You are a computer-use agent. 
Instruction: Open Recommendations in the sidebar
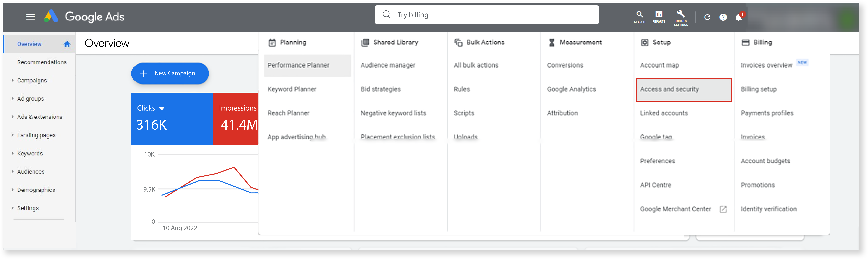(42, 62)
